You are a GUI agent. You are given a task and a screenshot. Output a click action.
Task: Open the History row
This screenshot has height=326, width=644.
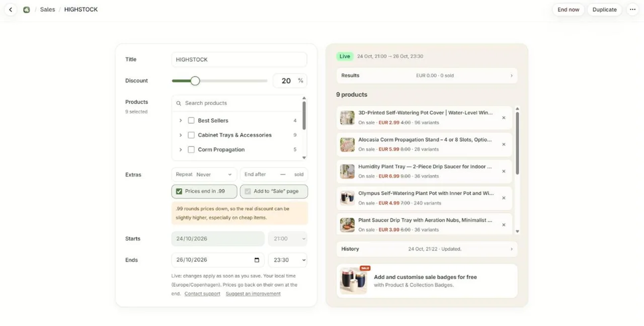coord(427,249)
